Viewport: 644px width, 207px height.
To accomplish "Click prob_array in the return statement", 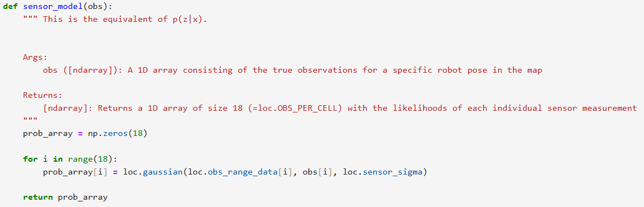I will [83, 197].
